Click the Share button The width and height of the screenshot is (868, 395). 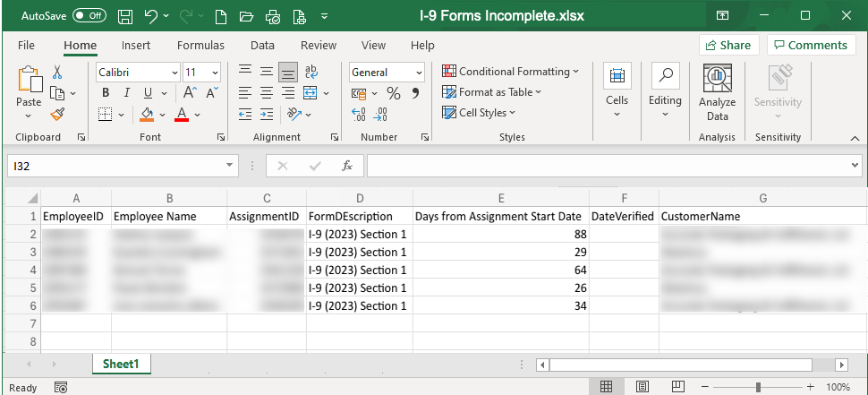728,46
